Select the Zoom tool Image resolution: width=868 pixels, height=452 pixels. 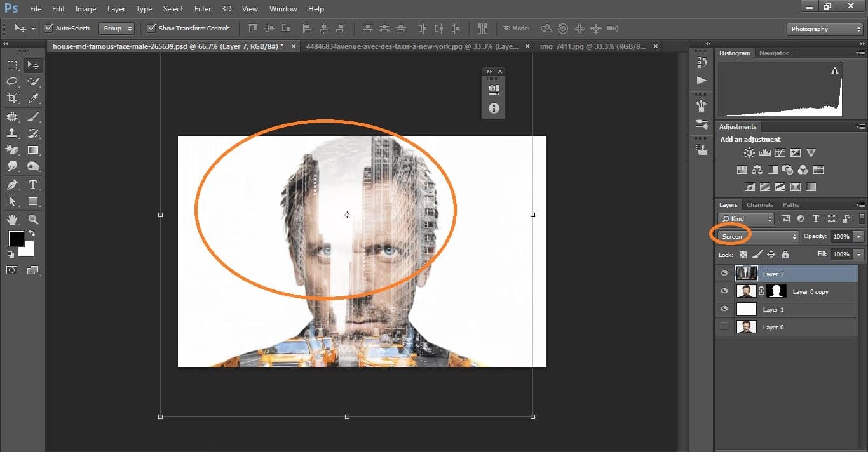33,220
